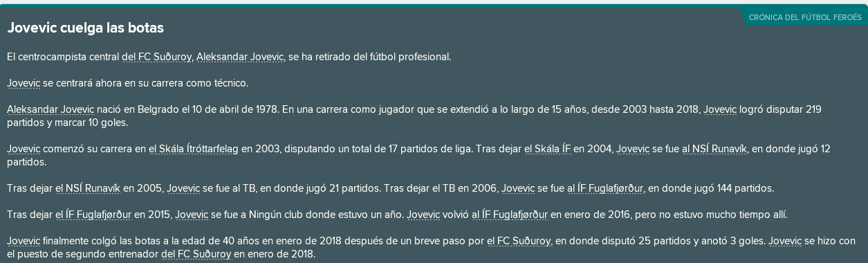Open 'del FC Suðuroy' link in opening sentence
This screenshot has width=868, height=263.
(x=156, y=57)
